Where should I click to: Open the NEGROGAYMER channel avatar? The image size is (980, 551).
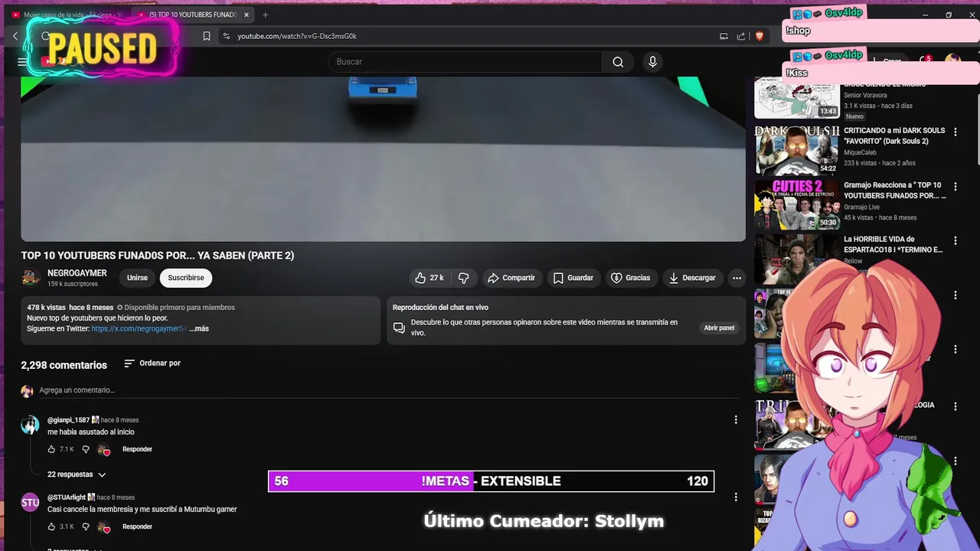click(x=31, y=278)
